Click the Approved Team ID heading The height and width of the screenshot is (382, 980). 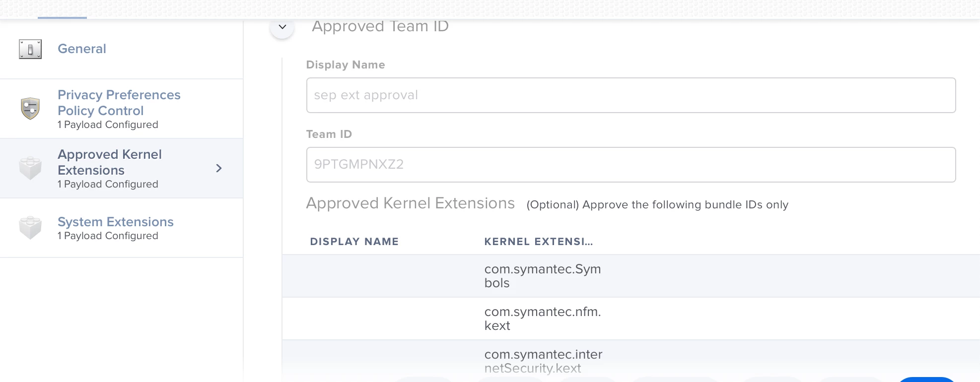[x=380, y=26]
